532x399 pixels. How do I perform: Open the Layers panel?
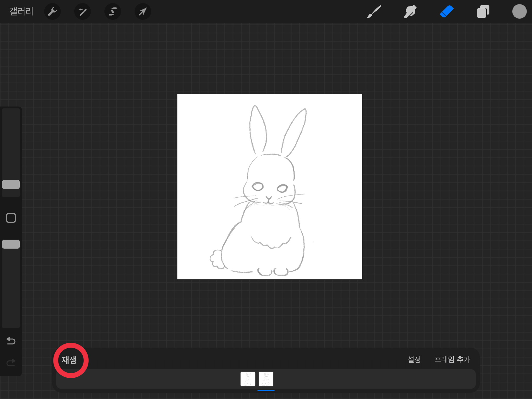[483, 11]
